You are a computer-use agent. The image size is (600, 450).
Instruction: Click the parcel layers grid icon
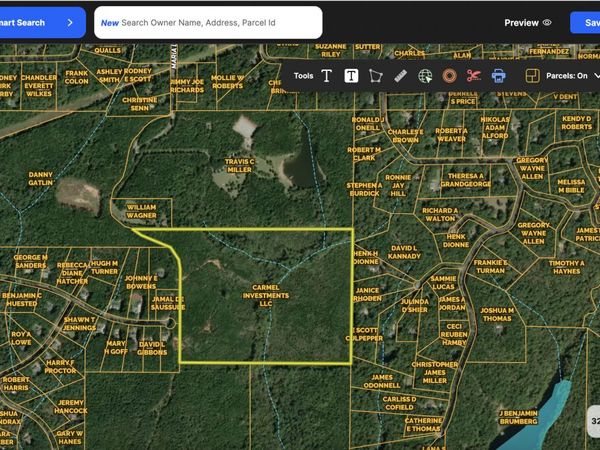coord(532,75)
